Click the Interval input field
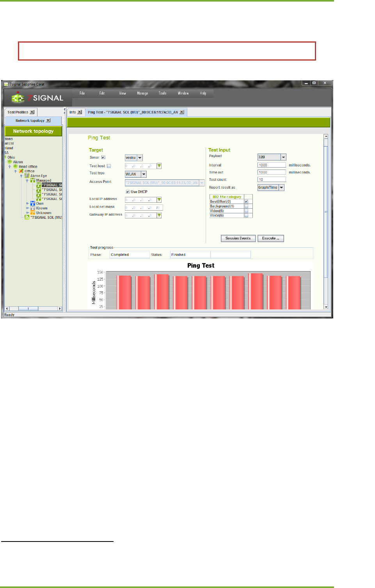Viewport: 375px width, 588px height. 272,165
